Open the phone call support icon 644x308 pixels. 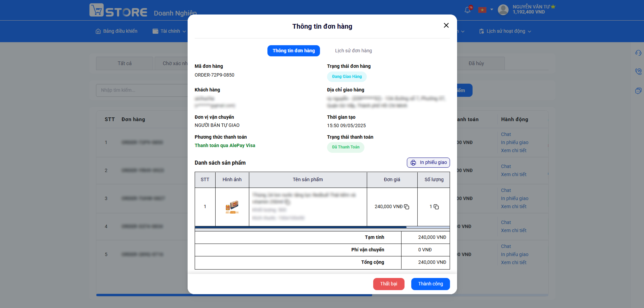pyautogui.click(x=638, y=72)
